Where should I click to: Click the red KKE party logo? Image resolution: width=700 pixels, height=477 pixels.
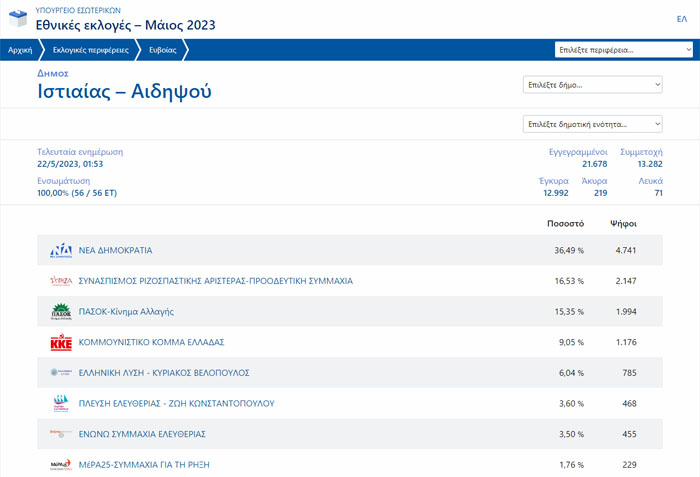pos(61,343)
